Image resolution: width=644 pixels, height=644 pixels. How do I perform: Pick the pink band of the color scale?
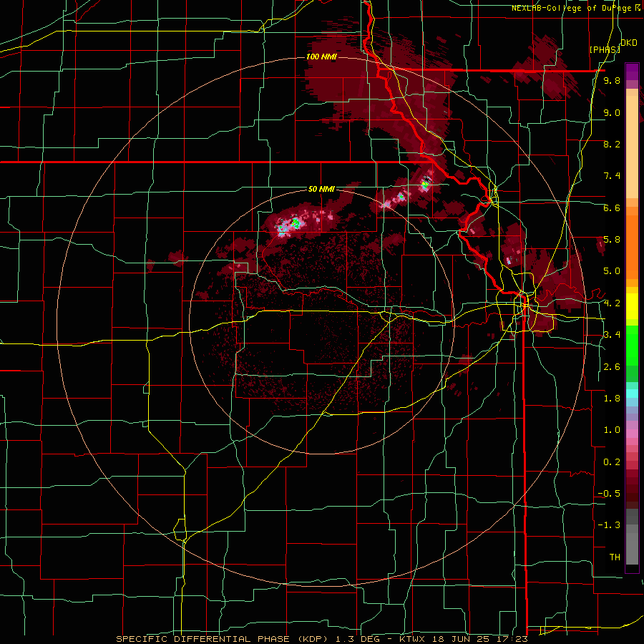coord(632,434)
